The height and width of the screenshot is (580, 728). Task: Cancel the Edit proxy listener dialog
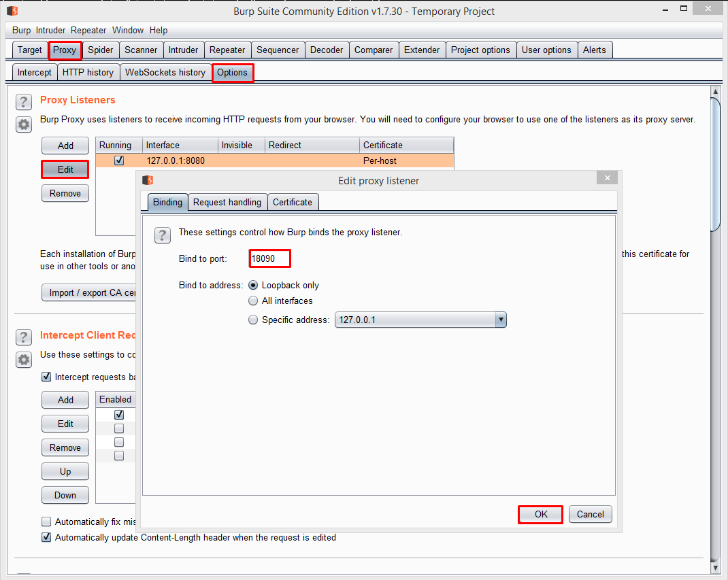click(590, 514)
